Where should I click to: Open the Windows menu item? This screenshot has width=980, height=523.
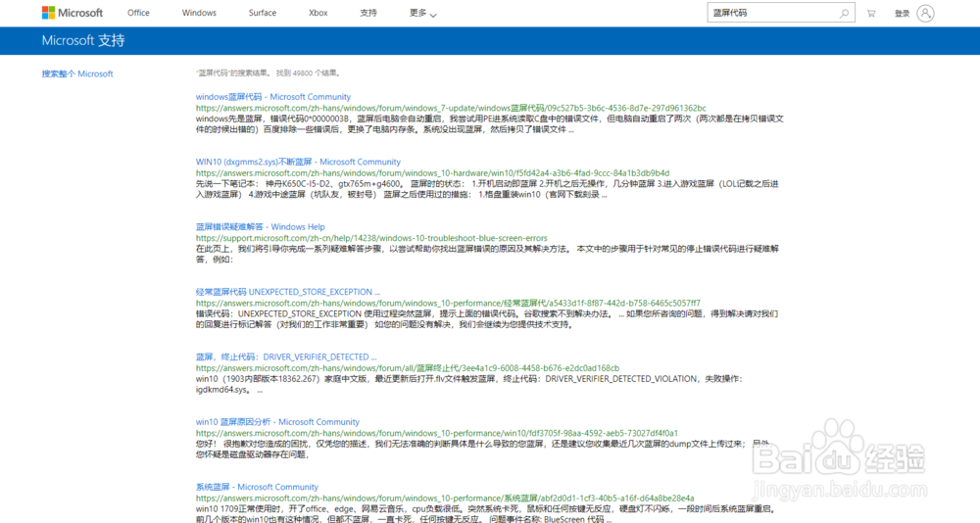[x=199, y=13]
